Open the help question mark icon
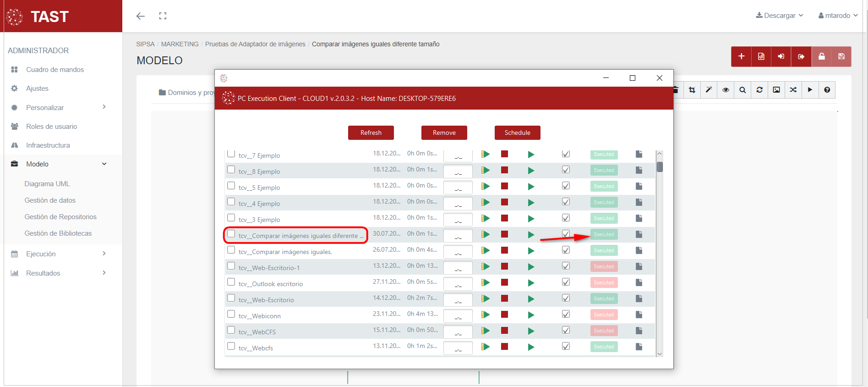The width and height of the screenshot is (868, 387). 827,90
